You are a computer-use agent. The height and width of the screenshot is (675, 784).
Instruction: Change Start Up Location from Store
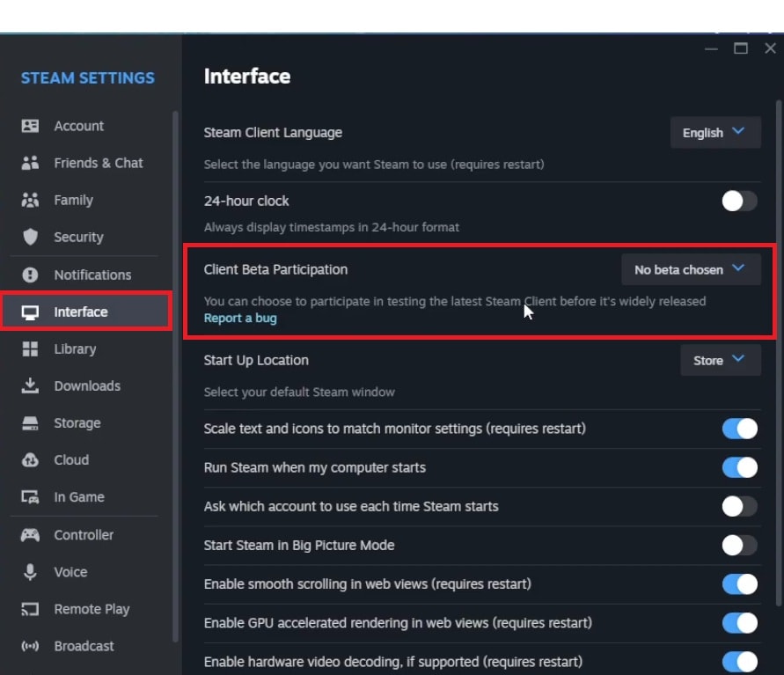coord(720,360)
